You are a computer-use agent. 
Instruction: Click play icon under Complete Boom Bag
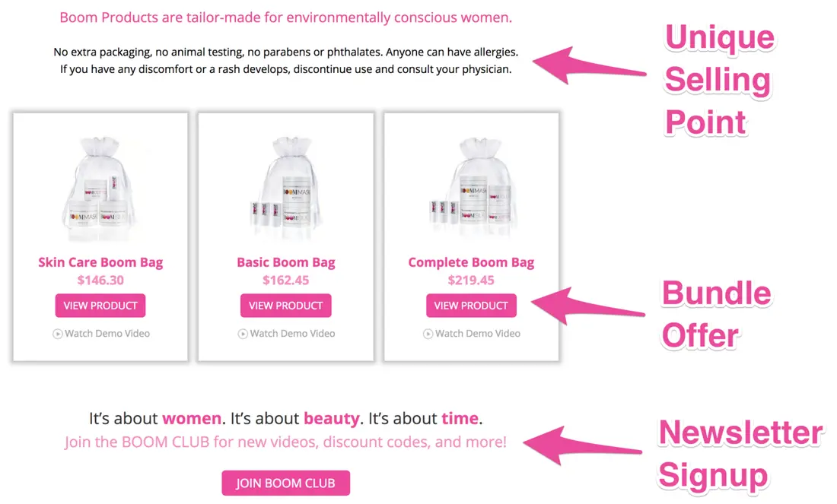[428, 334]
